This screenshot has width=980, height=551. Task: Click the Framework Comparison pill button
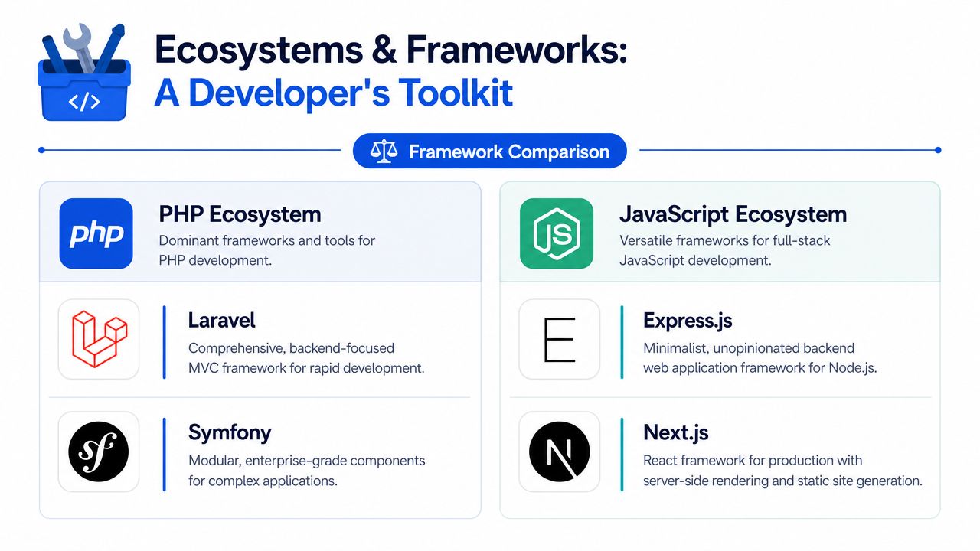click(490, 151)
